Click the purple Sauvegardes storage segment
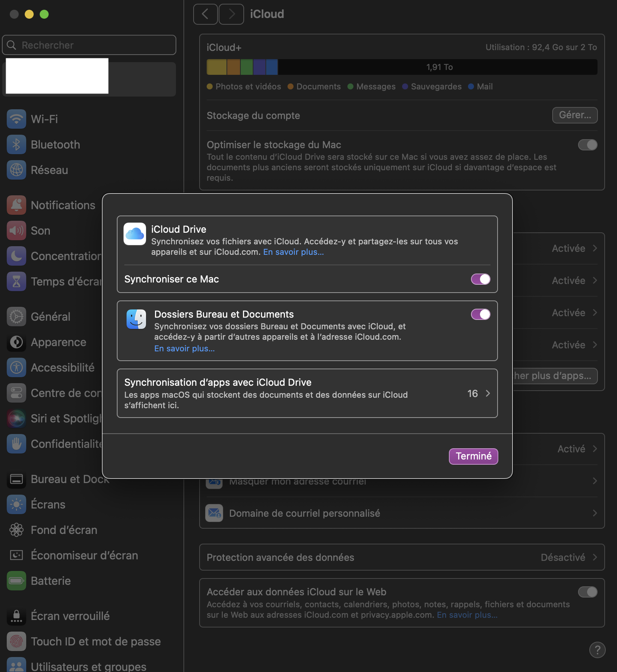Screen dimensions: 617x672 click(x=259, y=67)
